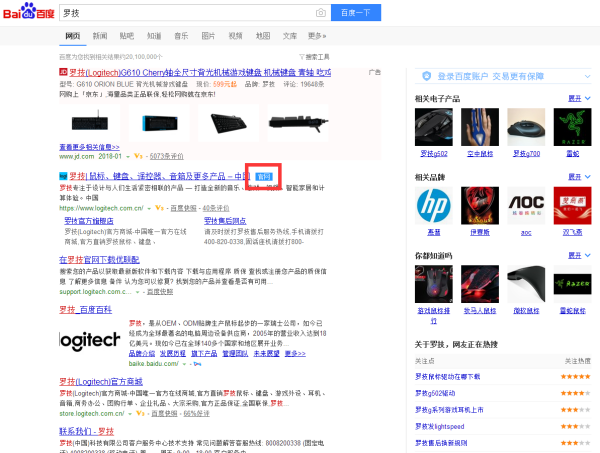Click first black keyboard product thumbnail
The image size is (600, 453).
(90, 123)
